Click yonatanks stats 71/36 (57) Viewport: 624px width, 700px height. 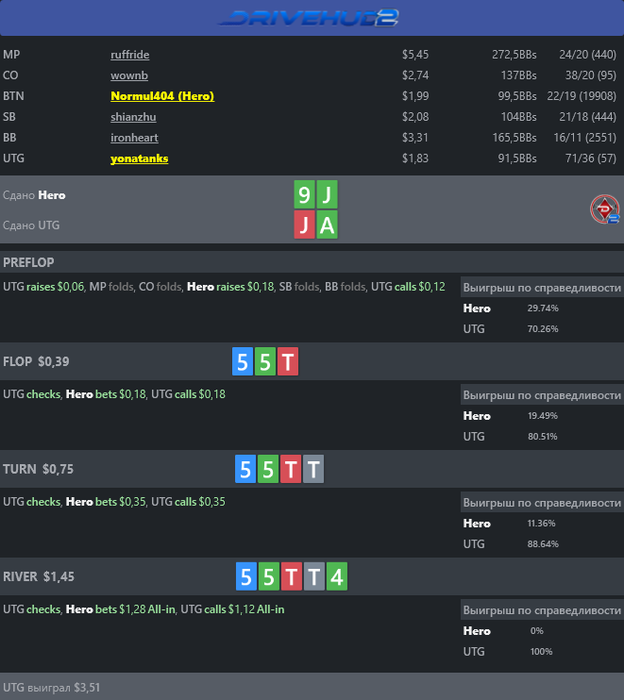click(x=591, y=158)
